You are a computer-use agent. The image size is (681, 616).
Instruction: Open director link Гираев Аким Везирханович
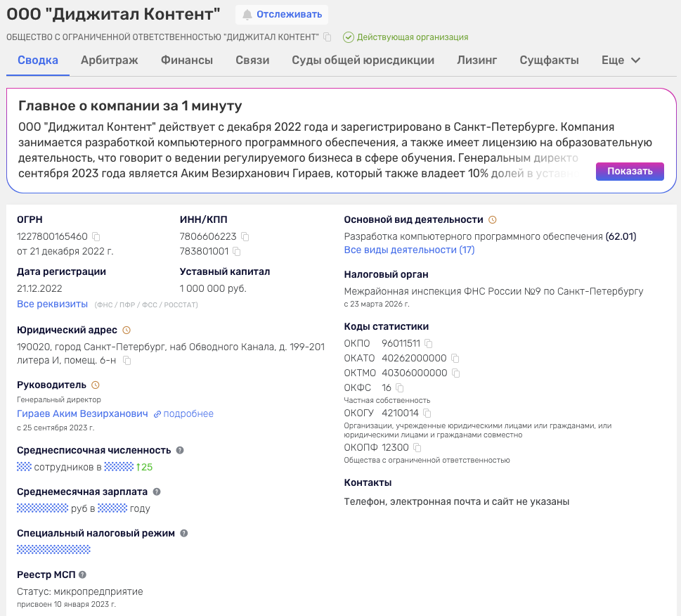82,414
